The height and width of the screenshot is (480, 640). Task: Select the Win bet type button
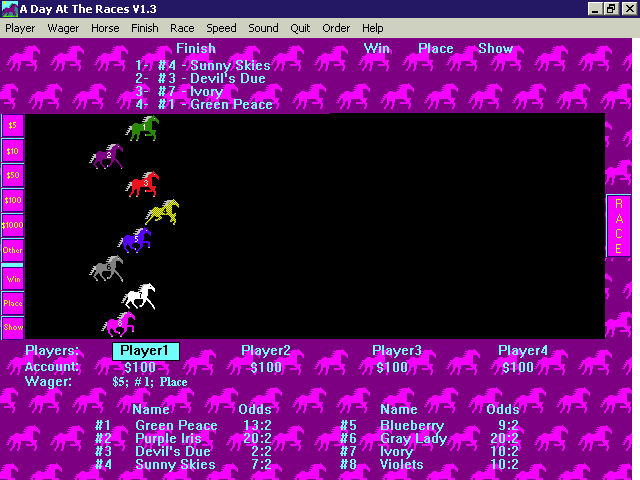point(13,278)
